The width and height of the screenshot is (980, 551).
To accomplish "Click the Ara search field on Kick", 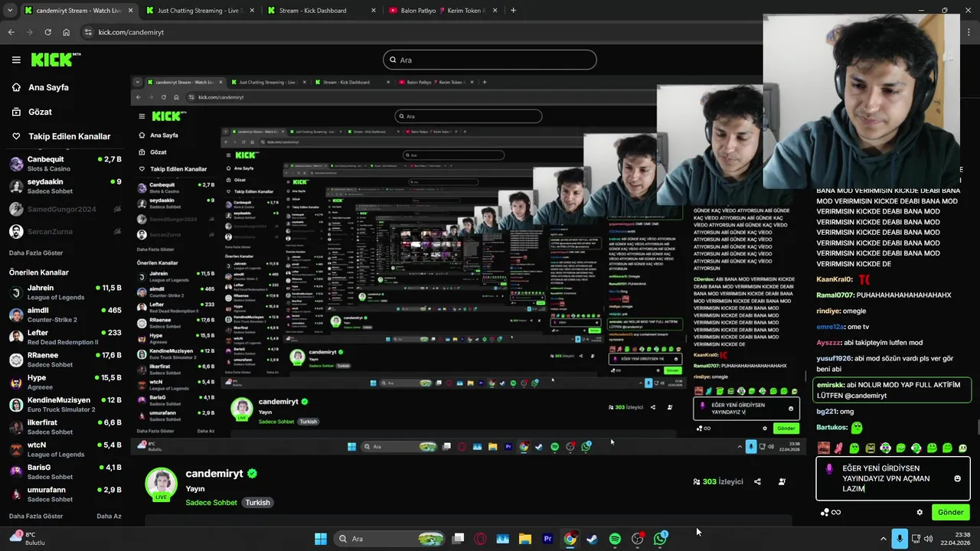I will coord(490,60).
